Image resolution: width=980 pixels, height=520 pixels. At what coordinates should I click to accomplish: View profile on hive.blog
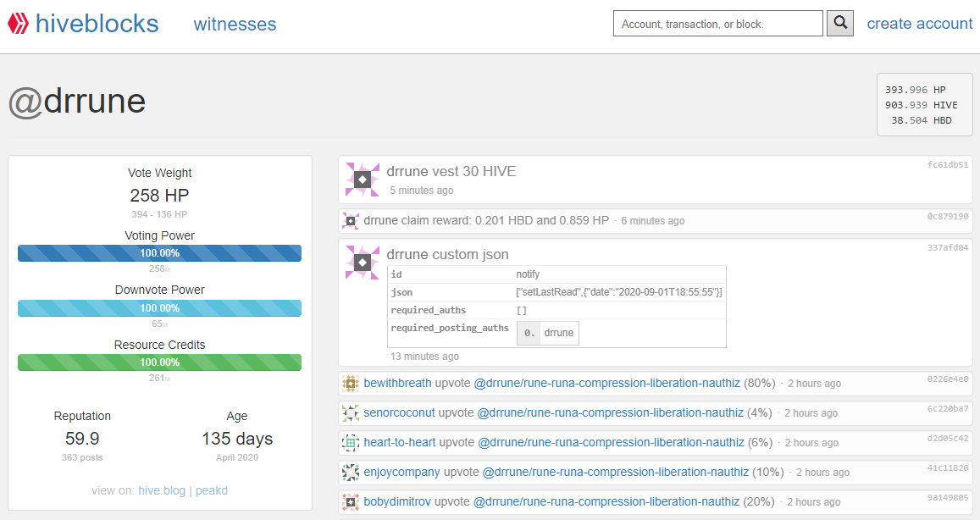click(162, 490)
